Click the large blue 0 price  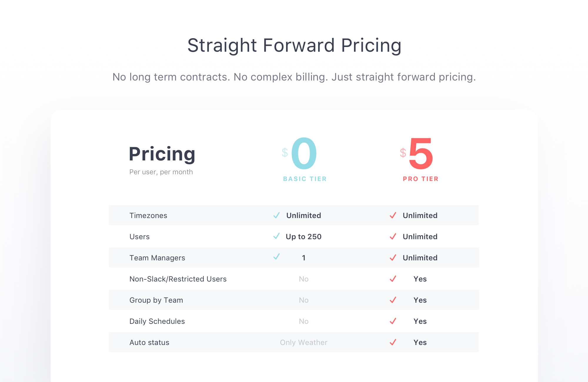point(304,153)
